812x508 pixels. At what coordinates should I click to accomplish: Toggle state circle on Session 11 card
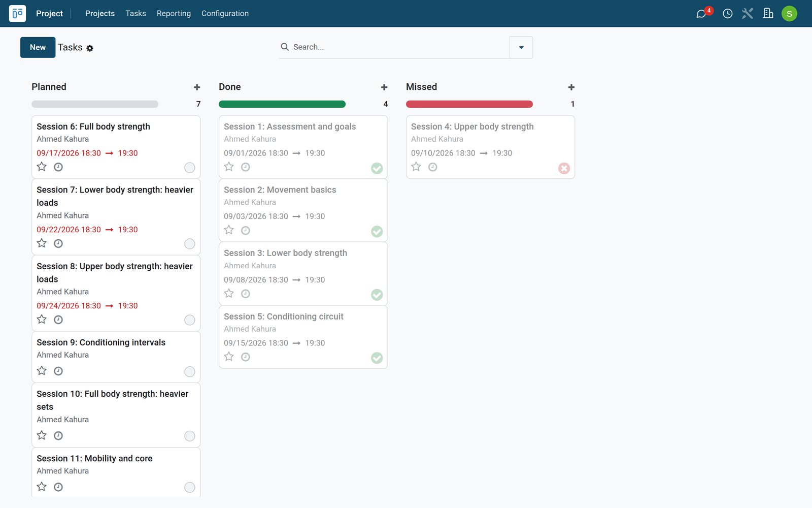tap(190, 488)
